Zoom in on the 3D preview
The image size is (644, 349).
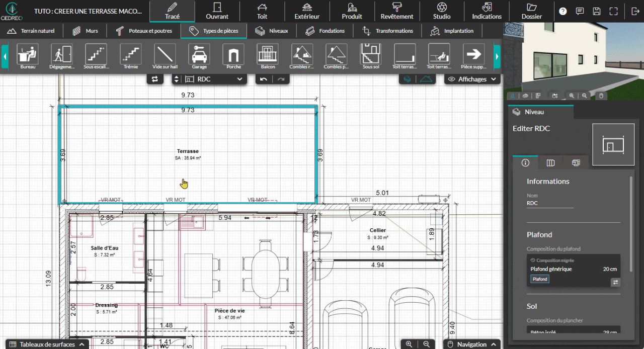(x=572, y=96)
